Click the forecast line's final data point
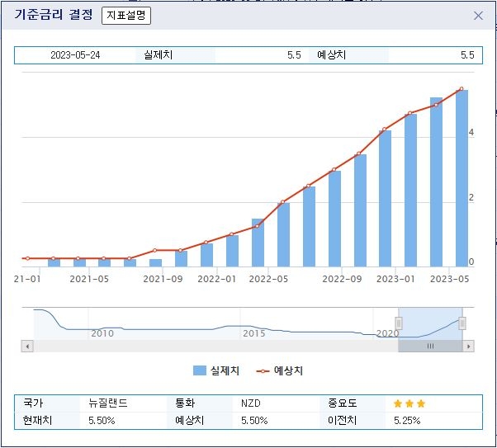Image resolution: width=497 pixels, height=448 pixels. [461, 89]
